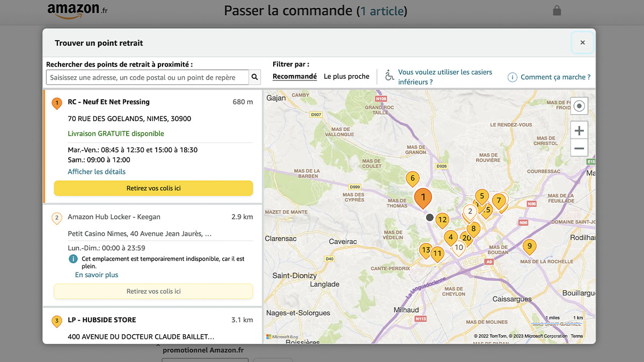Click yellow Retirez vos colis ici button

click(x=153, y=188)
